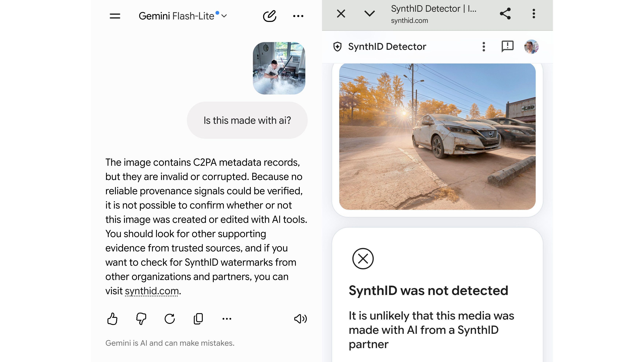Click "It is unlikely that this media" description
This screenshot has width=644, height=362.
(x=431, y=330)
